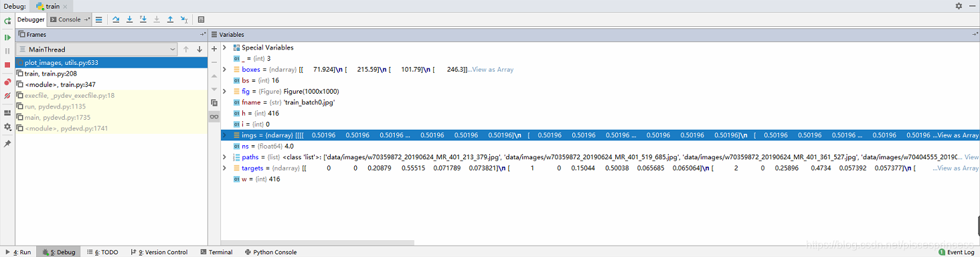980x257 pixels.
Task: Open the Terminal tool window
Action: [x=216, y=252]
